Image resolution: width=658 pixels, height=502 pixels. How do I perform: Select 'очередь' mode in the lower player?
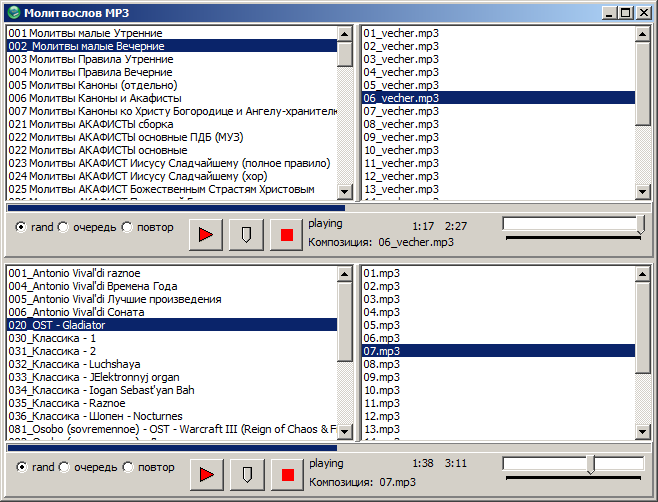coord(64,467)
